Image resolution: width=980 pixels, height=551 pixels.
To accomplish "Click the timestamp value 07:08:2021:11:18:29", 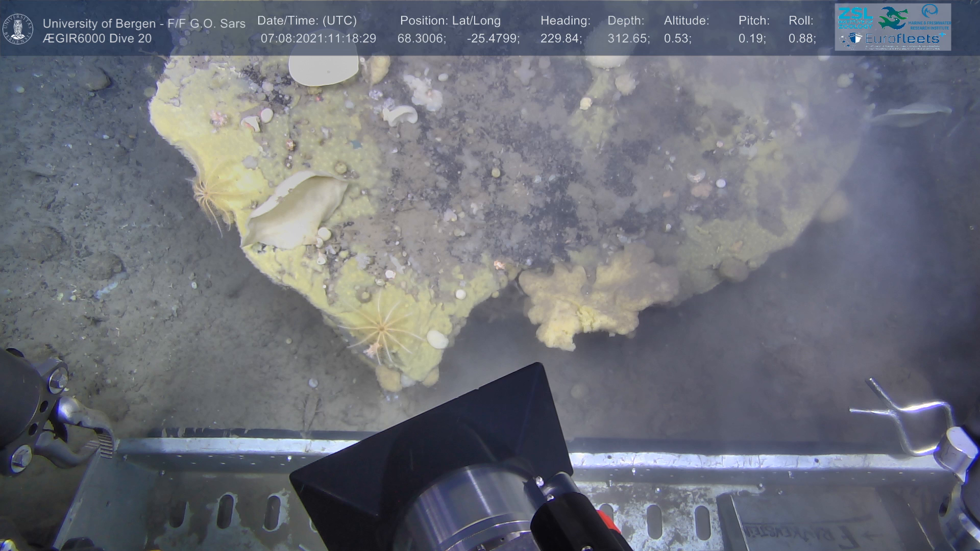I will pos(318,39).
